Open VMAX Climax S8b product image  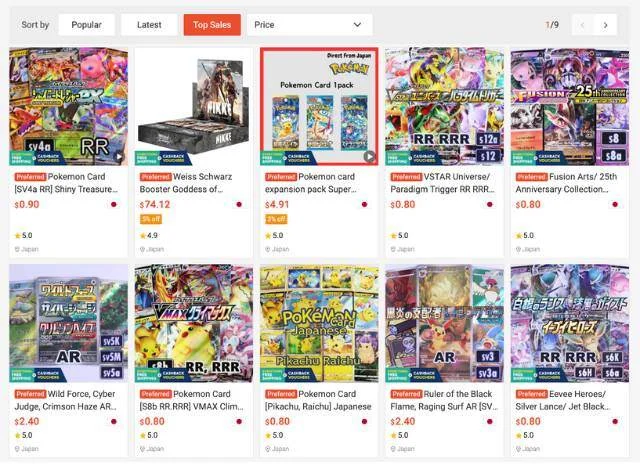click(194, 323)
